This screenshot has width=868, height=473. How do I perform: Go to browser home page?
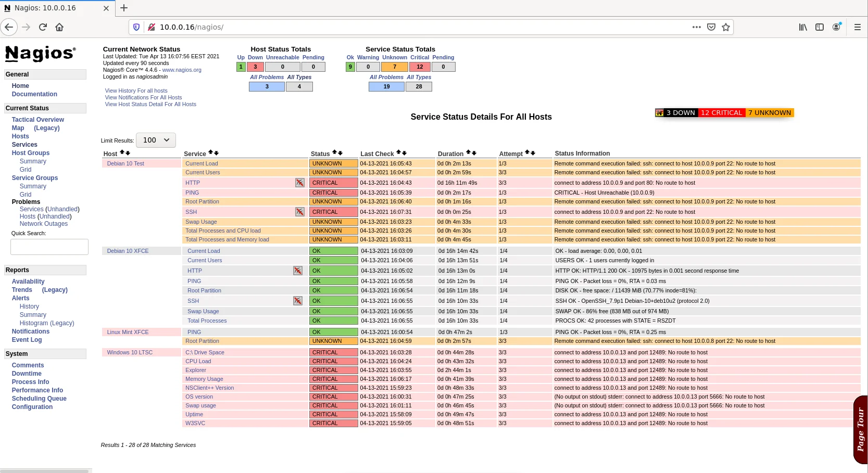coord(59,27)
